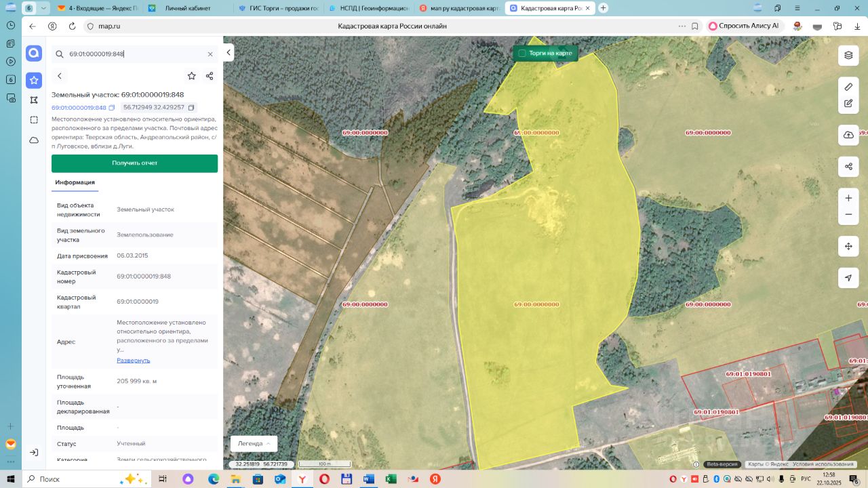This screenshot has width=868, height=488.
Task: Collapse the left information panel
Action: (229, 53)
